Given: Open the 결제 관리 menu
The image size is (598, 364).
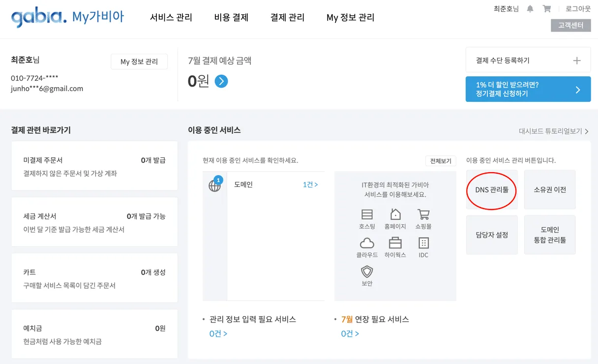Looking at the screenshot, I should tap(287, 18).
